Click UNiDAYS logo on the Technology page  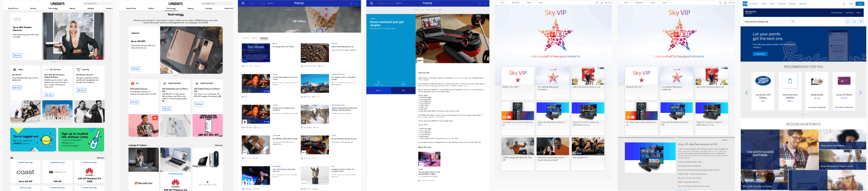coord(175,3)
